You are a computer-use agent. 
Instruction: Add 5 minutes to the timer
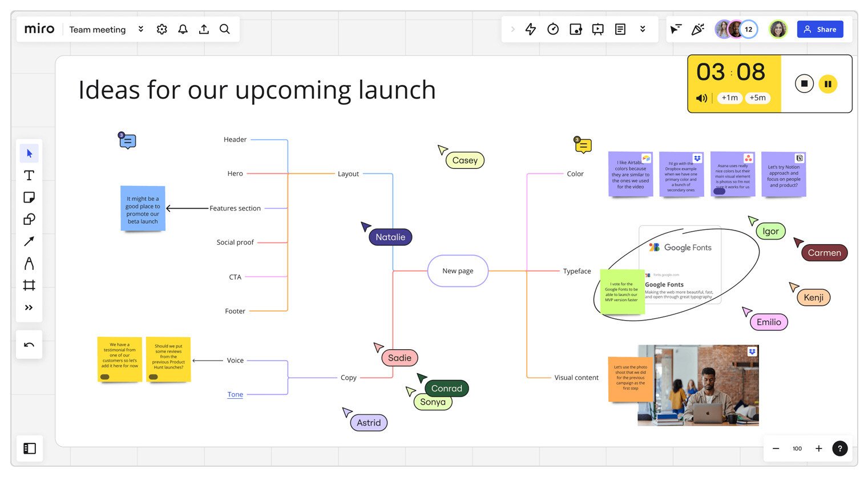(757, 98)
